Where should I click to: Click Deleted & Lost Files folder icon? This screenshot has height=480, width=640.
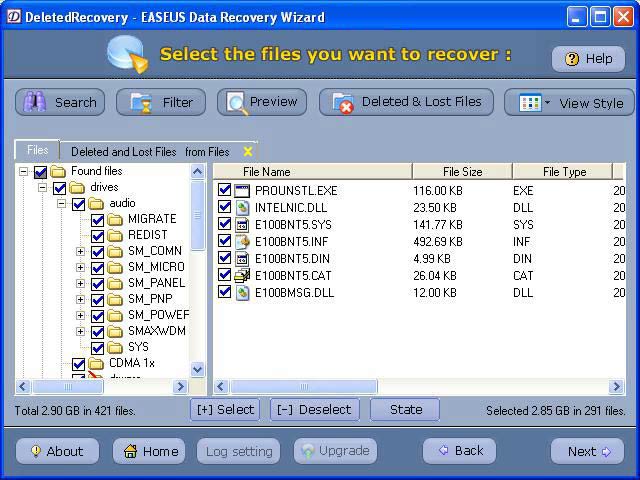(x=343, y=103)
